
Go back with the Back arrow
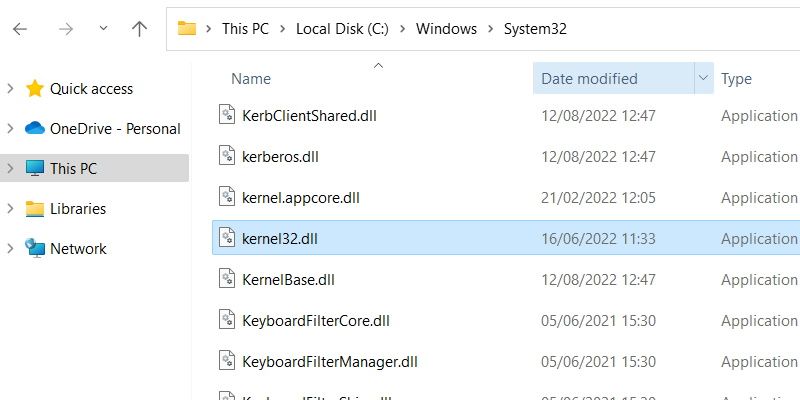20,29
